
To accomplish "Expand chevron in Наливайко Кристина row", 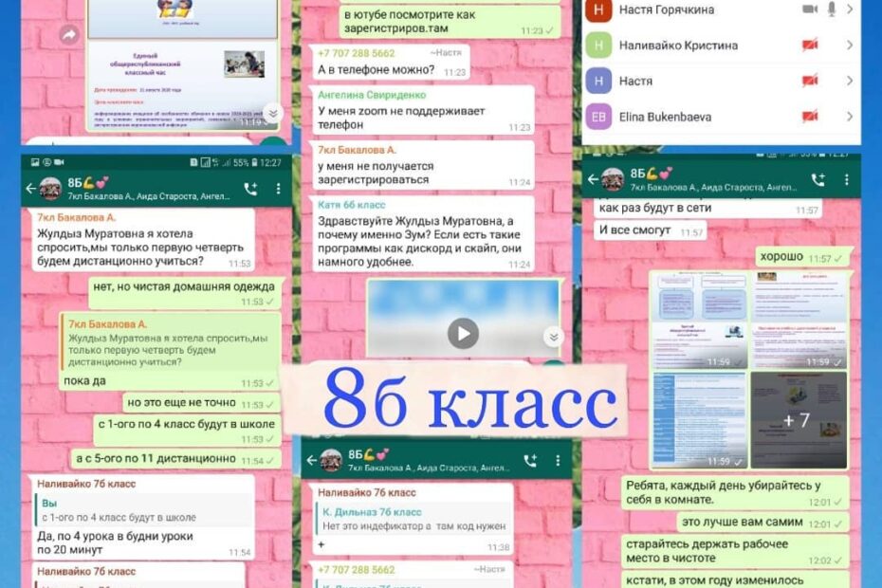I will pyautogui.click(x=850, y=45).
